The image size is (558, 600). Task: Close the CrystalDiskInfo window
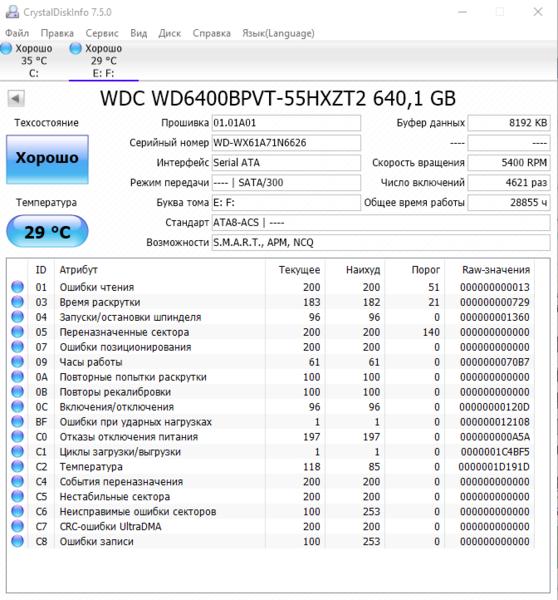pos(538,12)
